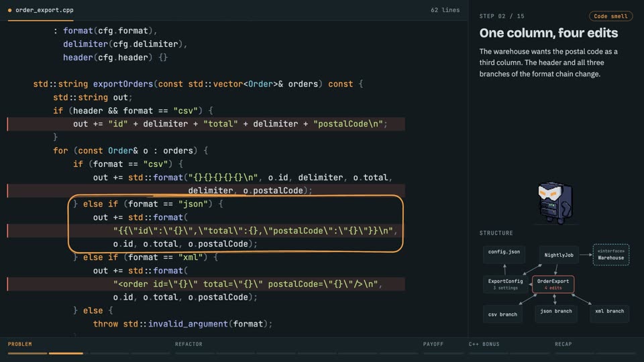Click the 'else if (format == "json")' line
644x362 pixels.
(148, 204)
